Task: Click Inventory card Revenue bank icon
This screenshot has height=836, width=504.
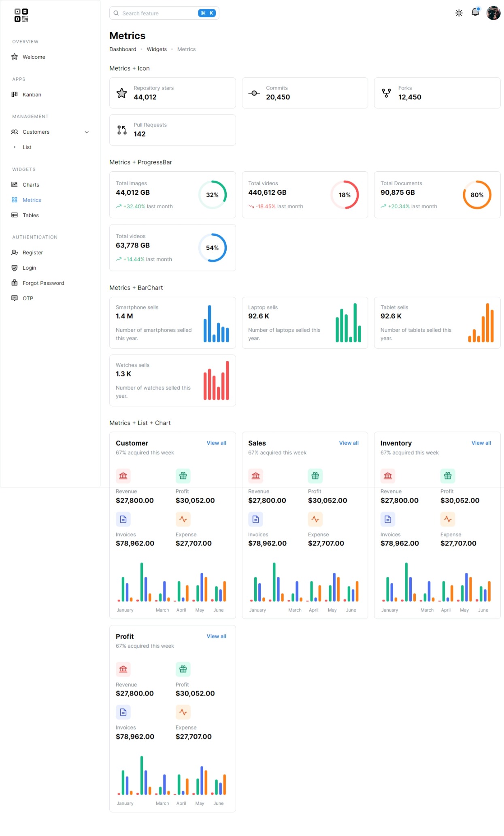Action: (388, 476)
